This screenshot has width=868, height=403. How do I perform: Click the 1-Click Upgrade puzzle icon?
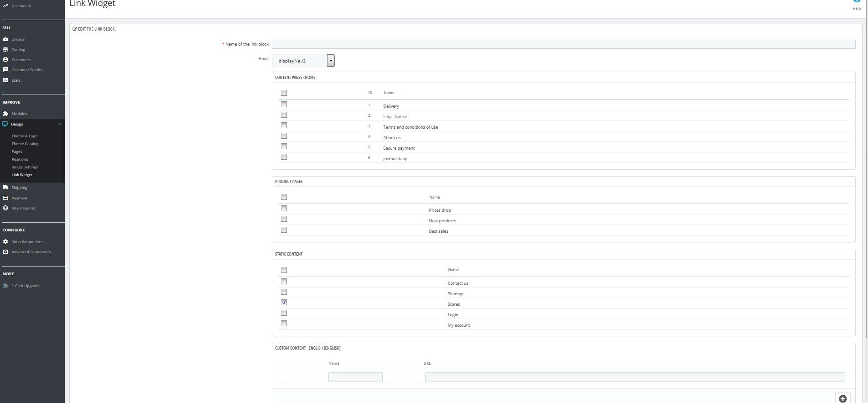(5, 286)
